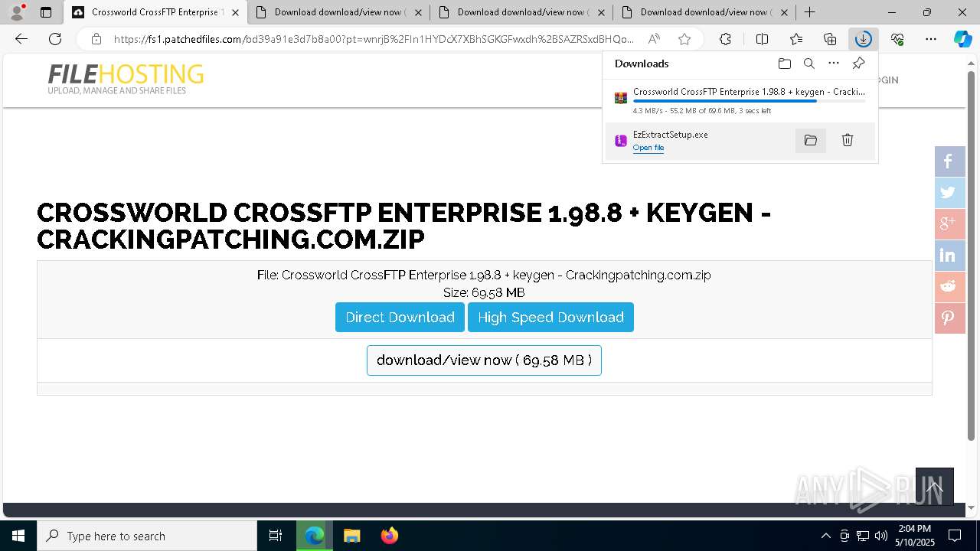Image resolution: width=980 pixels, height=551 pixels.
Task: Add this page to favorites star
Action: click(684, 39)
